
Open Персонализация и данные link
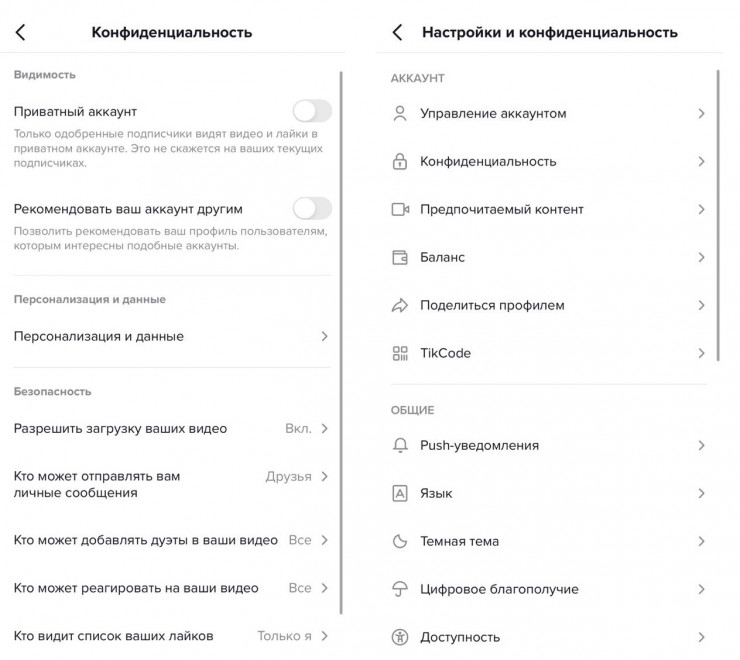[170, 336]
